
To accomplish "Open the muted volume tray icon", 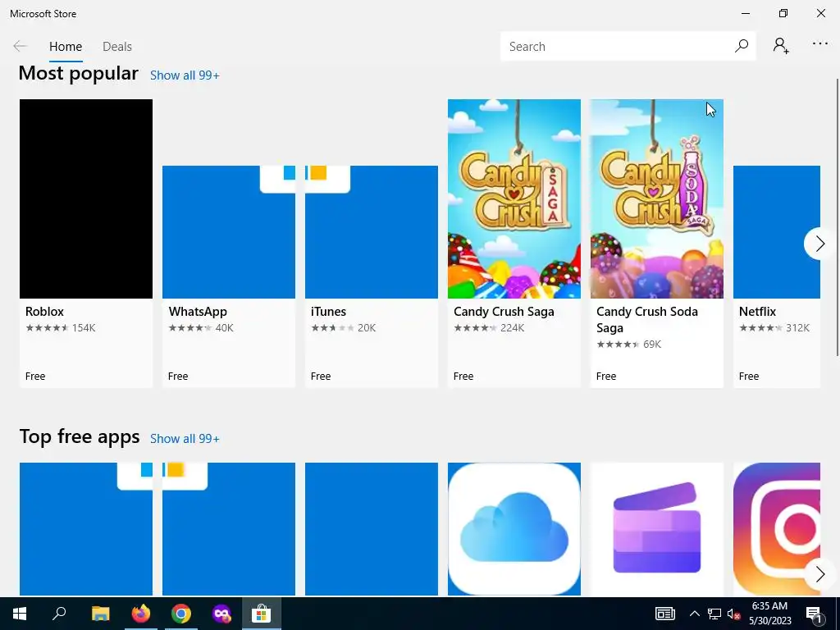I will coord(733,614).
